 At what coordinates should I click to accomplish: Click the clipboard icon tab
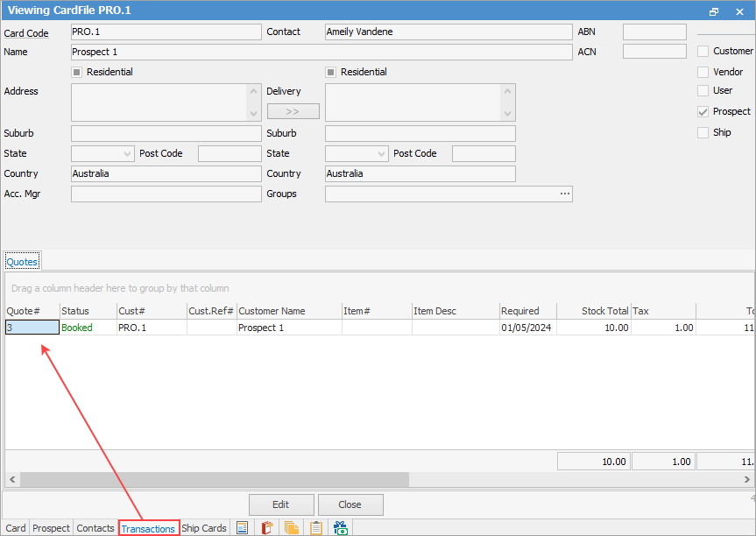coord(316,528)
